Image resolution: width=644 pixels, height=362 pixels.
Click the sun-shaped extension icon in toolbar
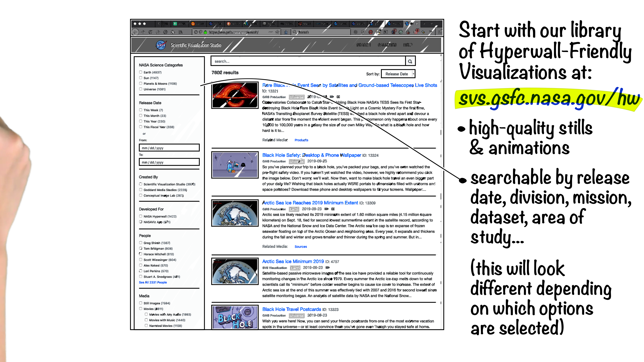pos(356,32)
